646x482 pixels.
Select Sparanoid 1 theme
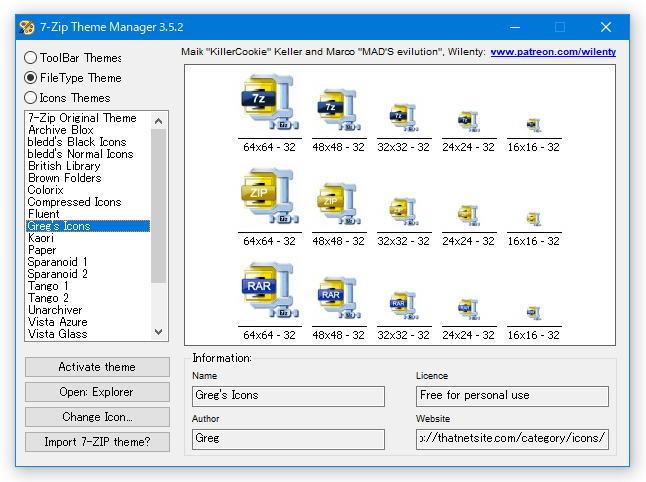tap(88, 262)
